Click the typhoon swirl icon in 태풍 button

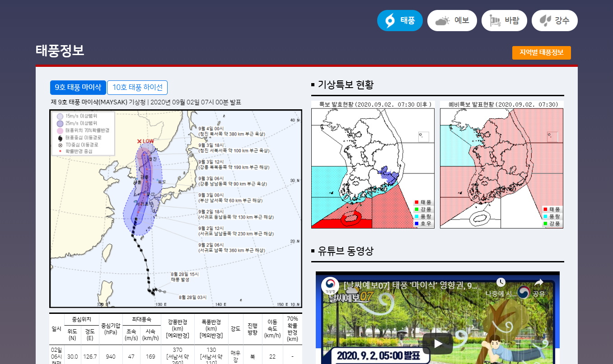pos(390,20)
